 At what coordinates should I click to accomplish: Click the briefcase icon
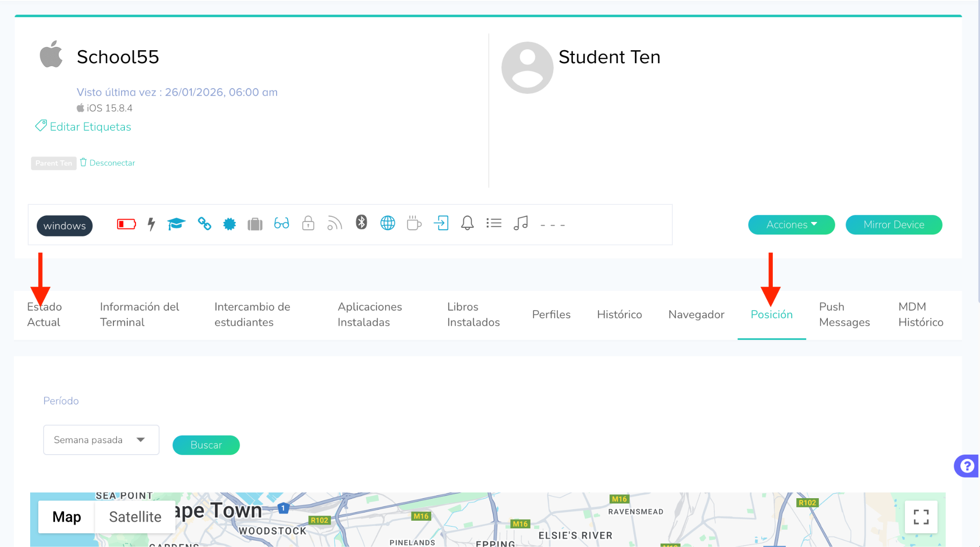pyautogui.click(x=255, y=224)
